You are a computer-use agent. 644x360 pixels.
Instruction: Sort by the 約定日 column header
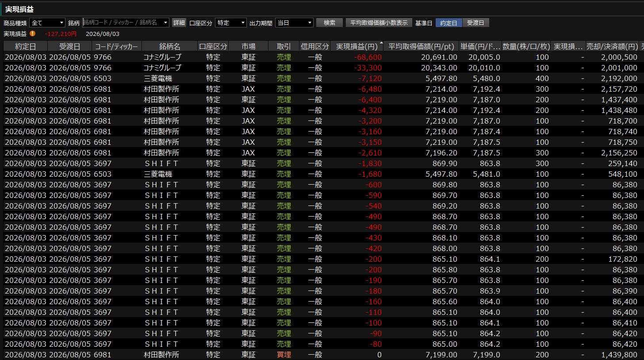click(25, 46)
